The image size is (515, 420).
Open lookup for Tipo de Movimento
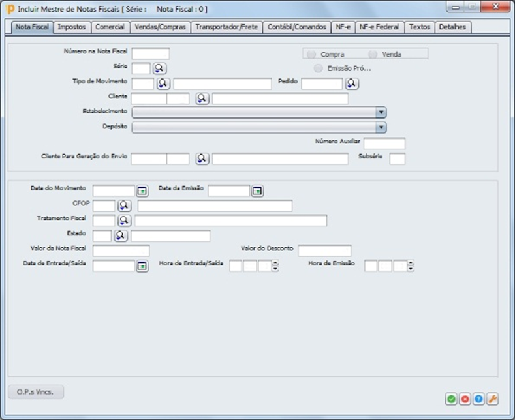[163, 83]
